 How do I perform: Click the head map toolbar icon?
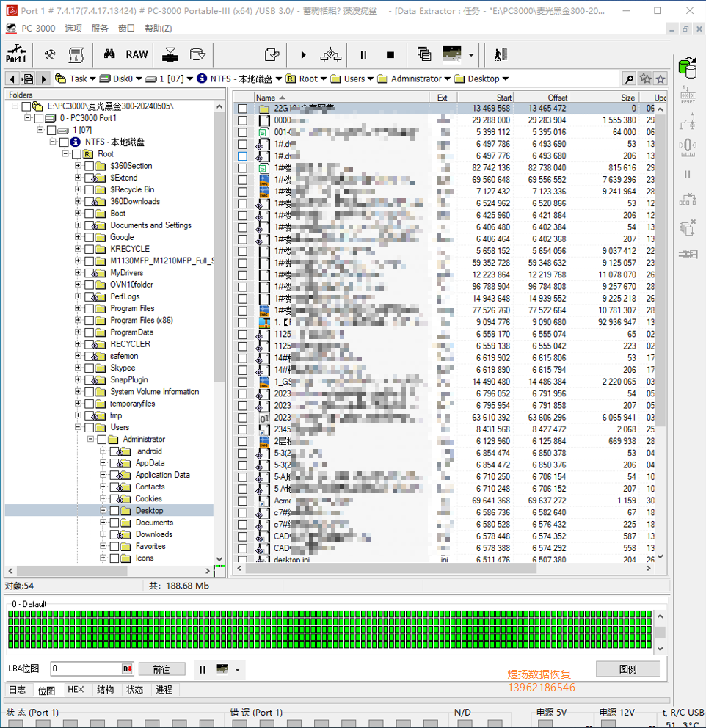coord(330,55)
